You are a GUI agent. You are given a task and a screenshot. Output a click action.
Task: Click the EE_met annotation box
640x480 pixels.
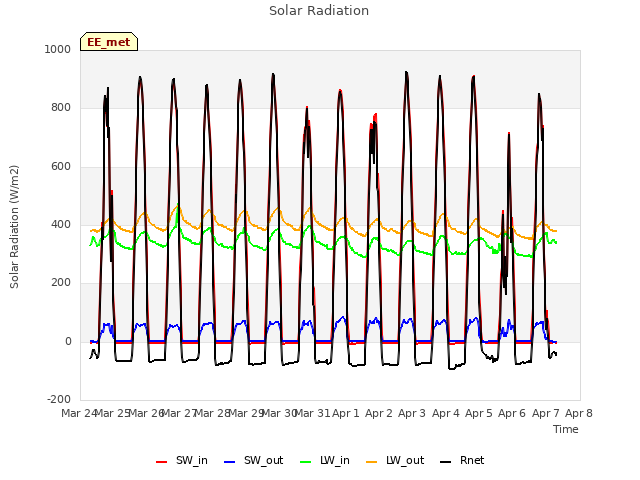[x=109, y=42]
